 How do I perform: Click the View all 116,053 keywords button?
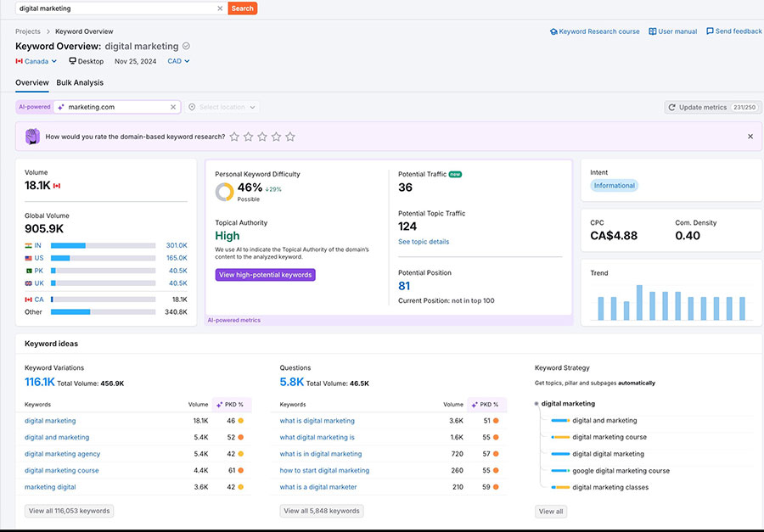point(70,511)
